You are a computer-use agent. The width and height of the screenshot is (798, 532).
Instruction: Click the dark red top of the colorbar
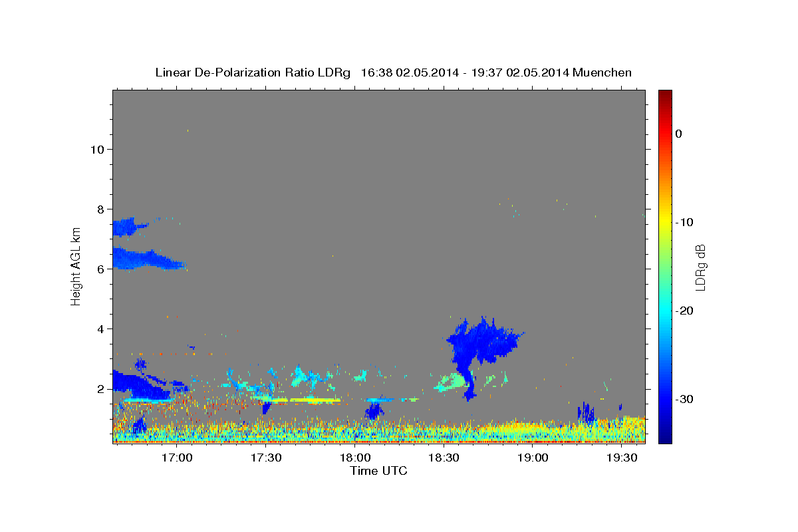(x=664, y=94)
